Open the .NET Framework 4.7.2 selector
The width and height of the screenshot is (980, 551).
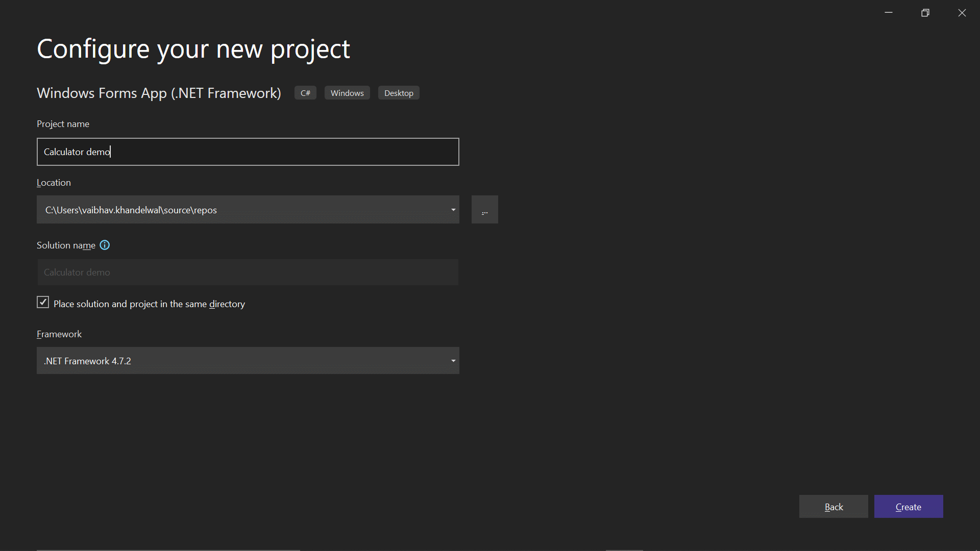coord(248,361)
